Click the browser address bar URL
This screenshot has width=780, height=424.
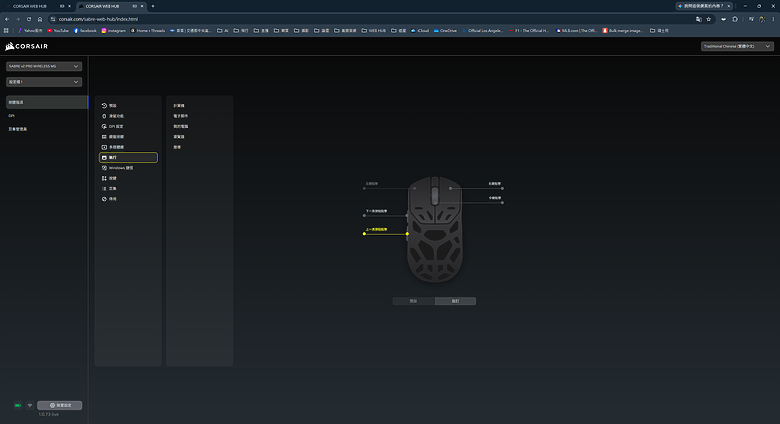pyautogui.click(x=98, y=19)
